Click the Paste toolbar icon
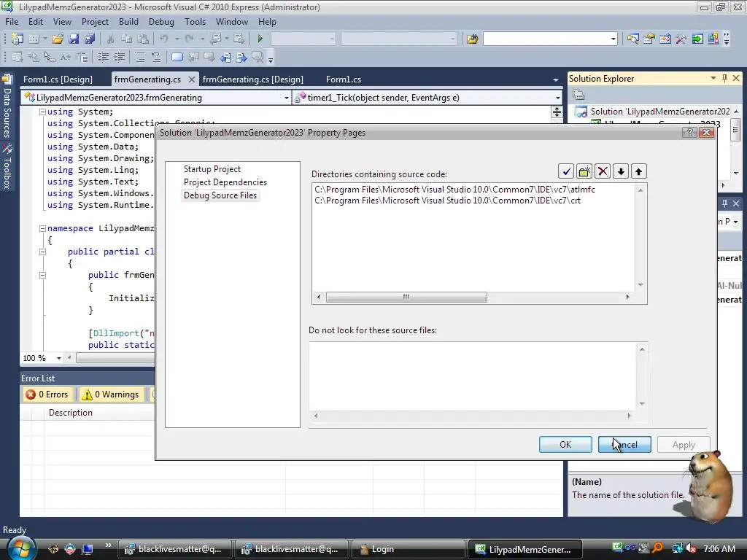The image size is (747, 560). click(142, 39)
